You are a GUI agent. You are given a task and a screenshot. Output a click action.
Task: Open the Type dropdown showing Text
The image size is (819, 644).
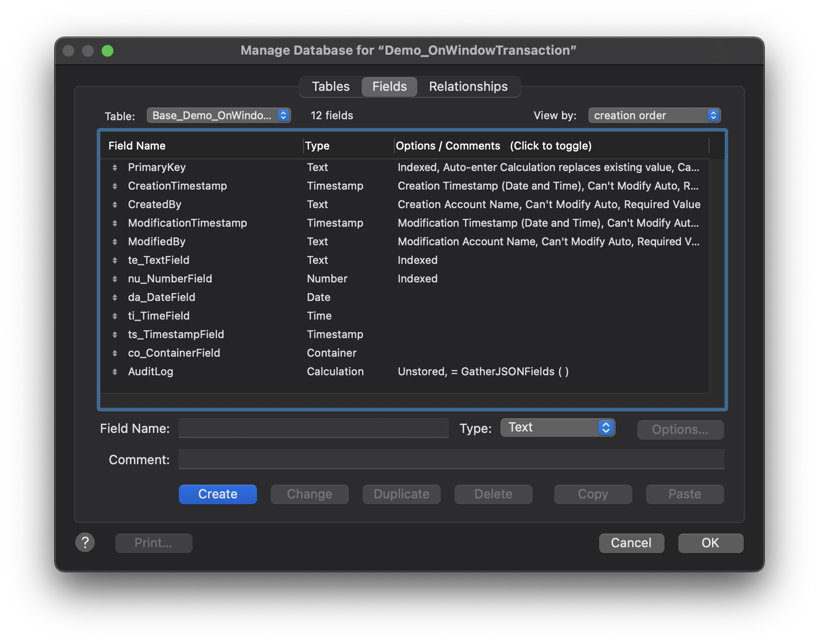(x=557, y=428)
